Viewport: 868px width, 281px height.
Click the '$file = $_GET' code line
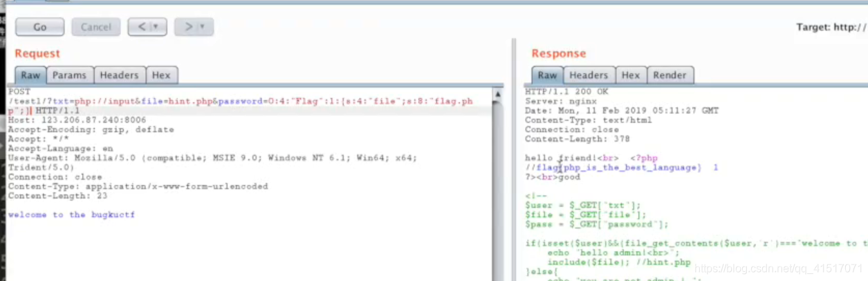click(x=586, y=215)
